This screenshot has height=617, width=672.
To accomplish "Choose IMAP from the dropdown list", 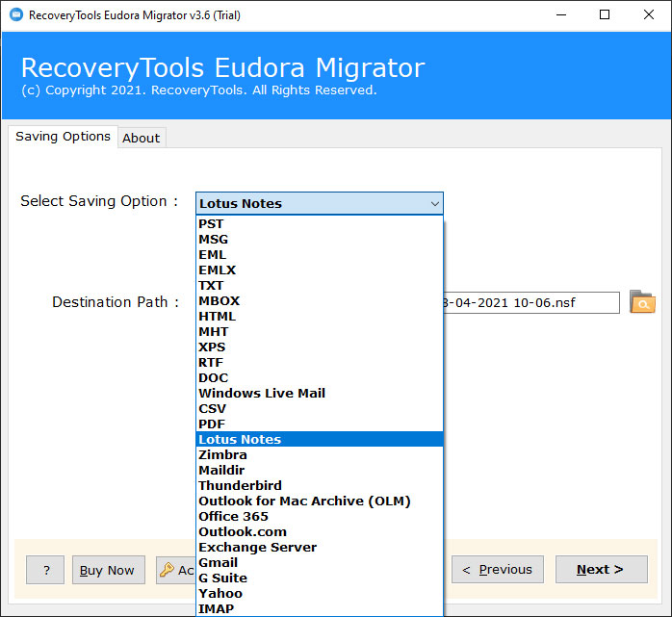I will pos(320,609).
